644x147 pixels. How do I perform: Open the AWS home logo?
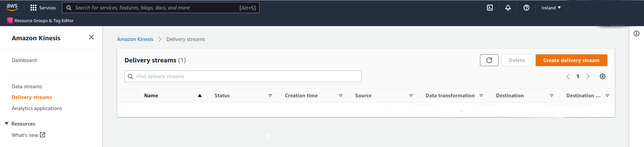12,7
